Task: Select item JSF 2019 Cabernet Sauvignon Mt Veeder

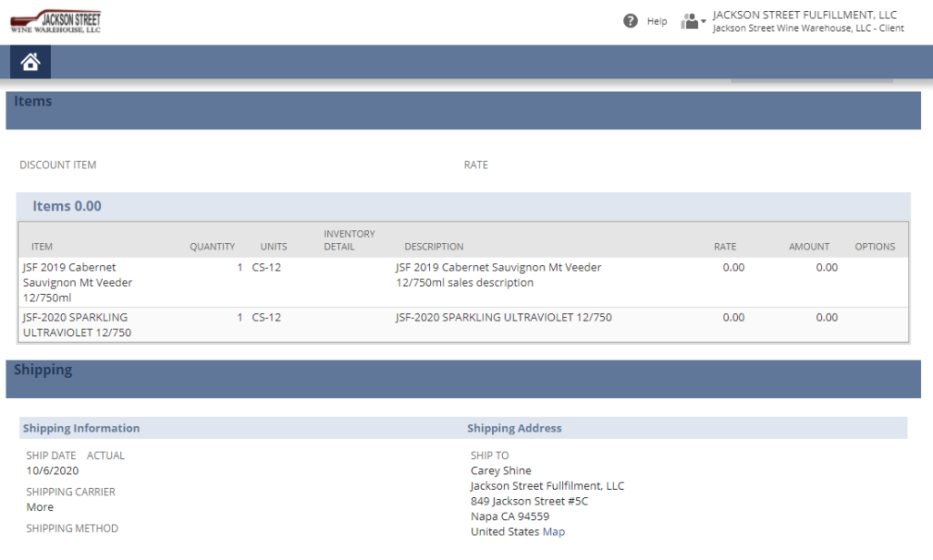Action: click(x=77, y=282)
